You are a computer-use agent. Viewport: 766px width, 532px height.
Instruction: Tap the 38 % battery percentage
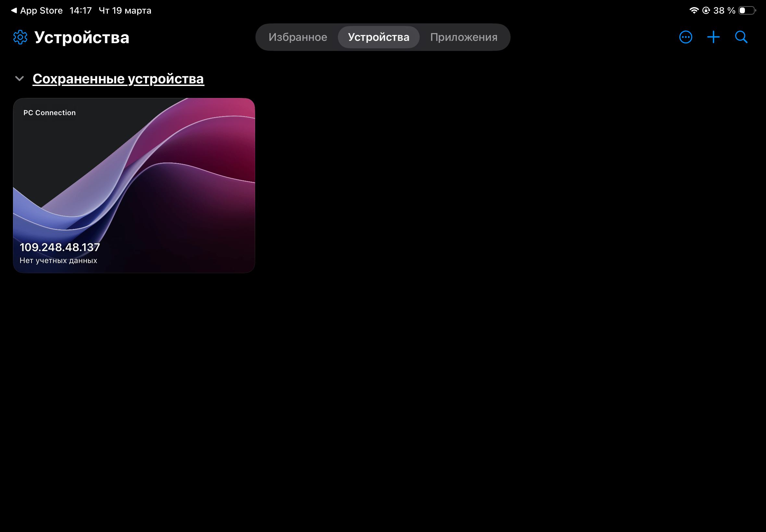(x=724, y=11)
